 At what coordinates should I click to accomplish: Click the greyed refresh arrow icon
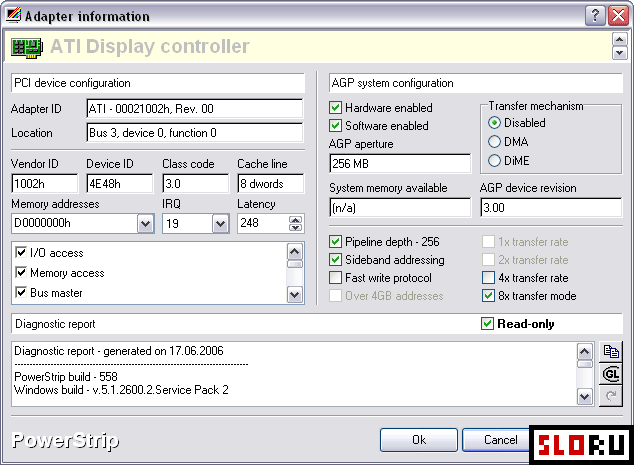click(611, 396)
